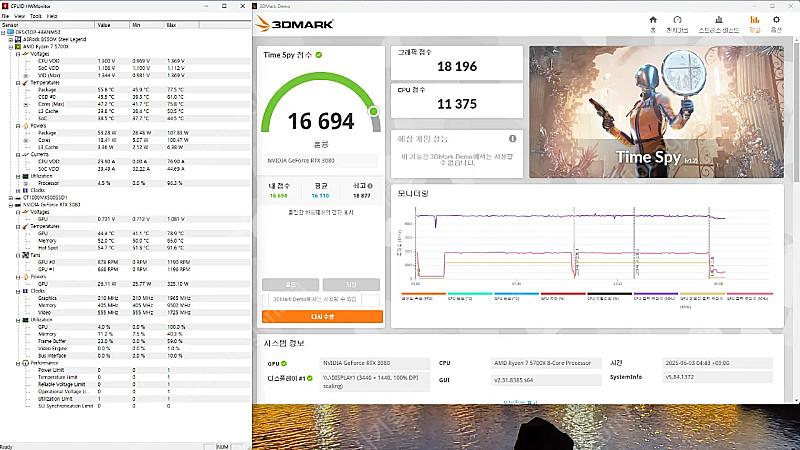The image size is (800, 450).
Task: Collapse the Voltages node under AMD Ryzen
Action: point(18,54)
